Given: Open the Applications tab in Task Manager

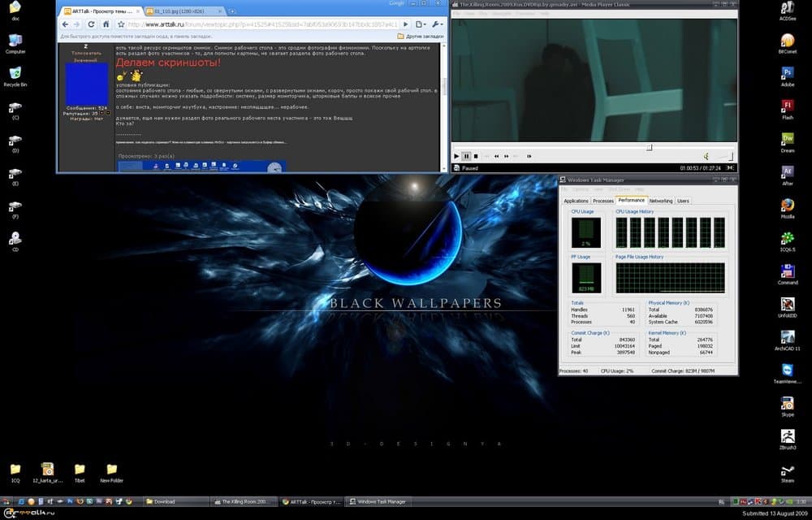Looking at the screenshot, I should [576, 201].
